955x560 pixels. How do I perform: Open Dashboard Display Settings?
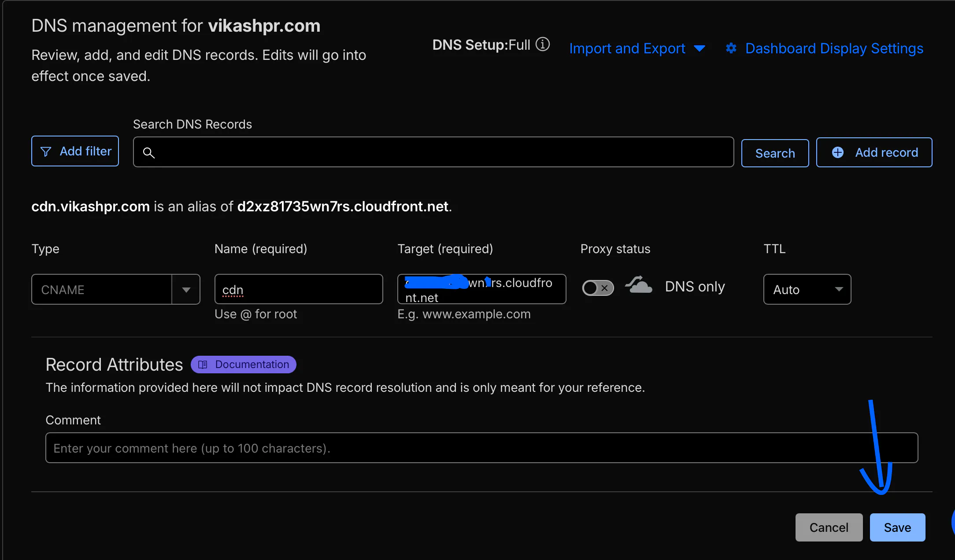pos(834,48)
